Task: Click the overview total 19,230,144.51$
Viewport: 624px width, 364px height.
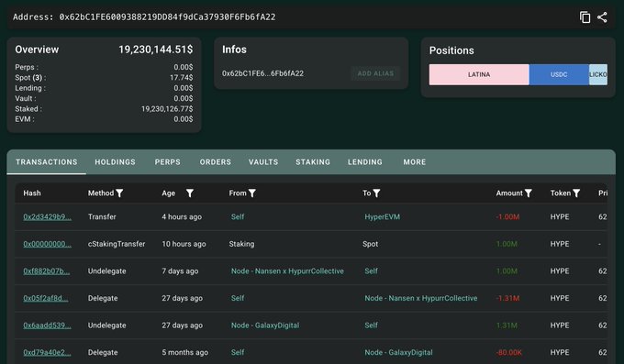Action: [156, 50]
